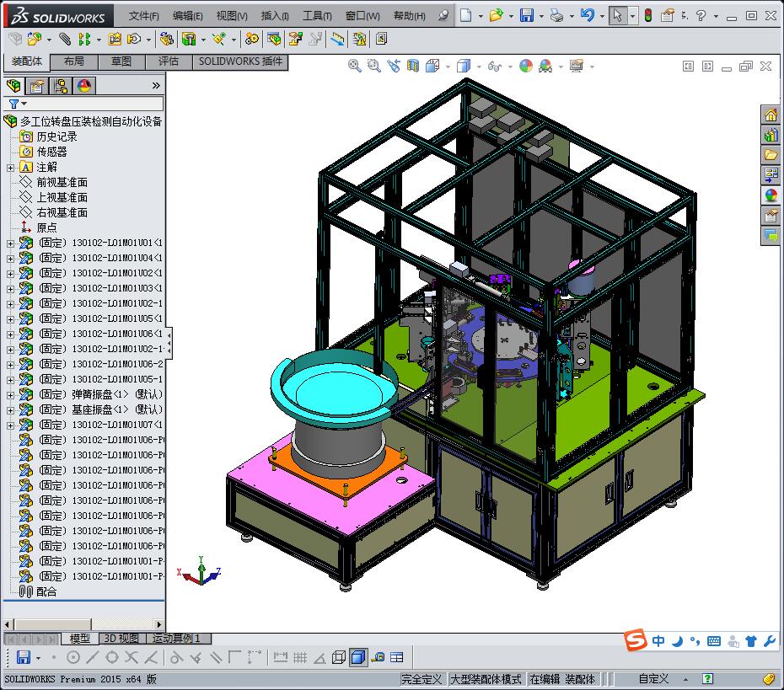Open the PropertyManager panel tab icon
Viewport: 784px width, 690px height.
(x=37, y=86)
